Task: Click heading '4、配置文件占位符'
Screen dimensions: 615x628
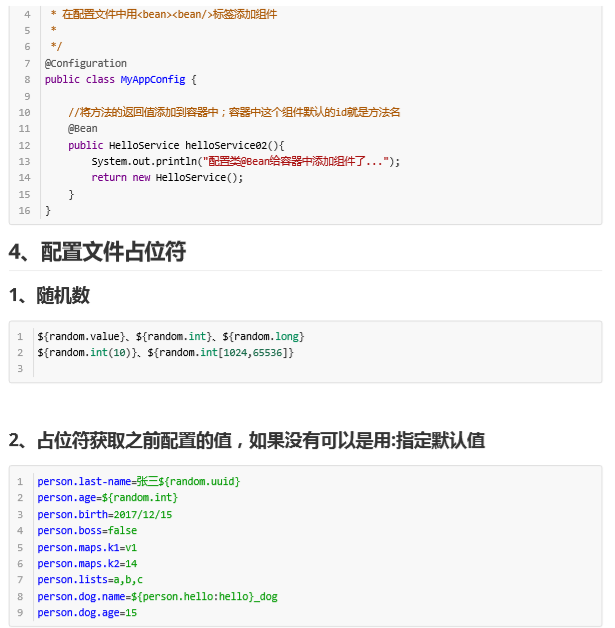Action: point(97,252)
